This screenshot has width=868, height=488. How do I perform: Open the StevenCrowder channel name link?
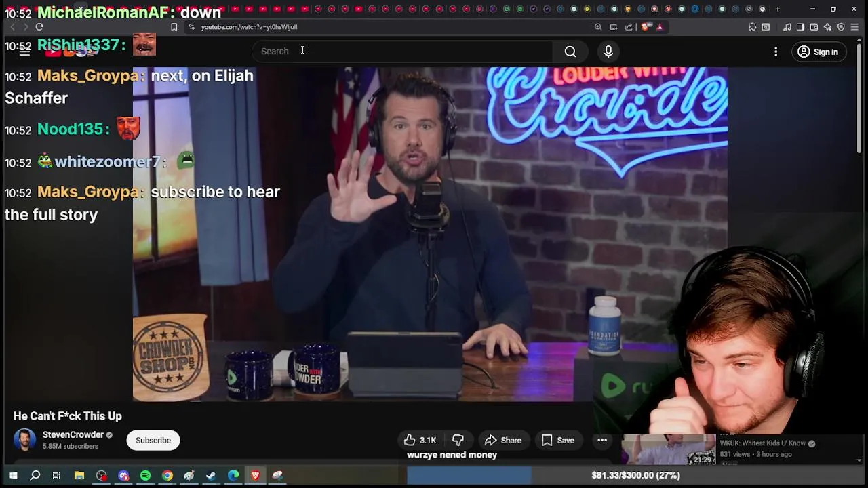[73, 434]
